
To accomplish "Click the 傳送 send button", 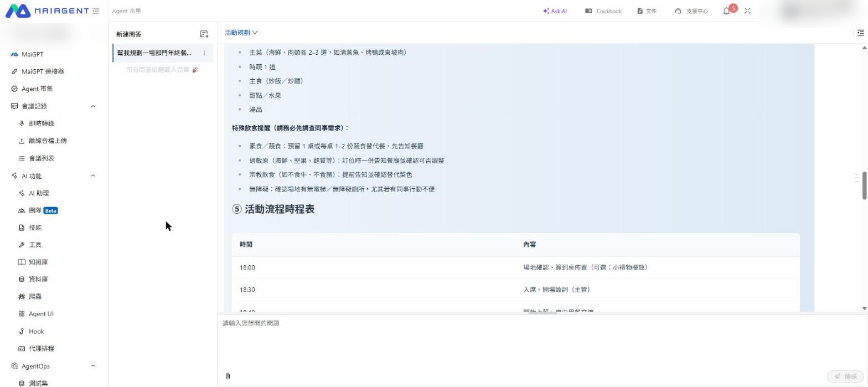I will pyautogui.click(x=845, y=376).
